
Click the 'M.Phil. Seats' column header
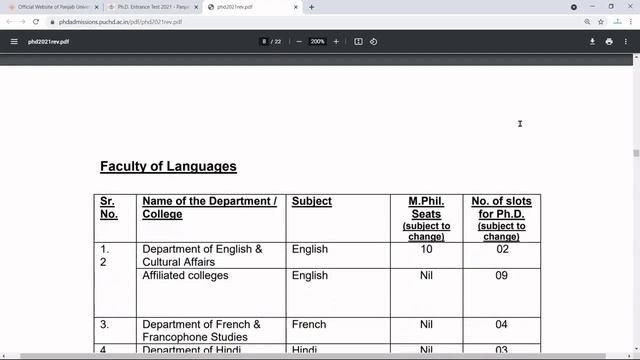pos(426,218)
